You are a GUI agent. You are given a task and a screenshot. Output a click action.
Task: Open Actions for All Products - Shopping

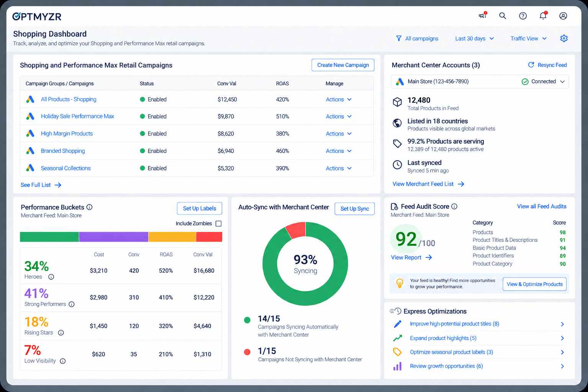click(339, 100)
